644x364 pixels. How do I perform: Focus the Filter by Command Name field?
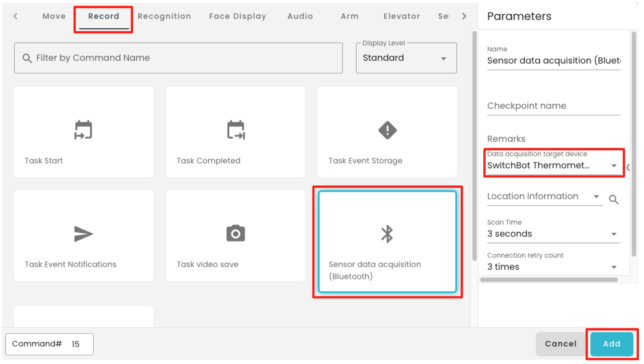178,58
